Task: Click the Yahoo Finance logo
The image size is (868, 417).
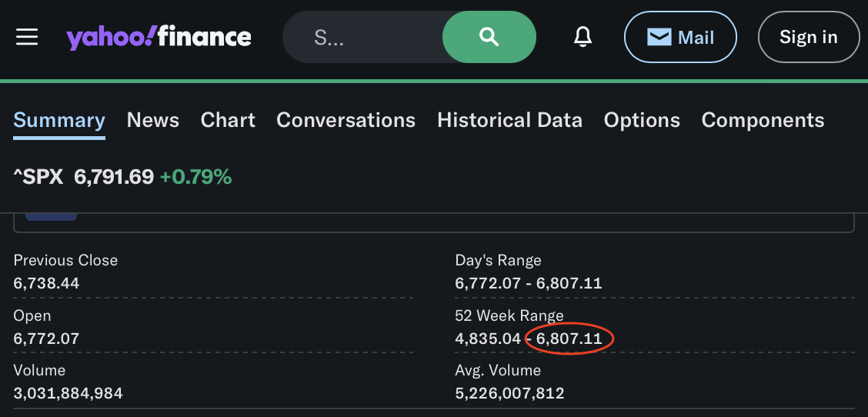Action: pos(159,37)
